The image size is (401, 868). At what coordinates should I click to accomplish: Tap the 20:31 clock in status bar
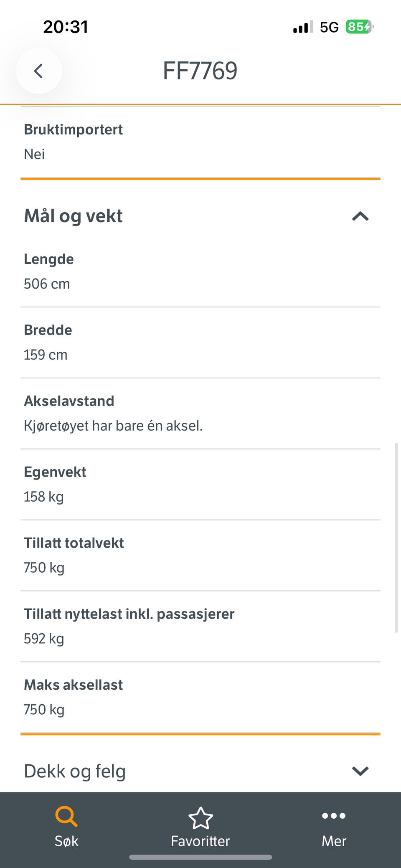tap(66, 27)
